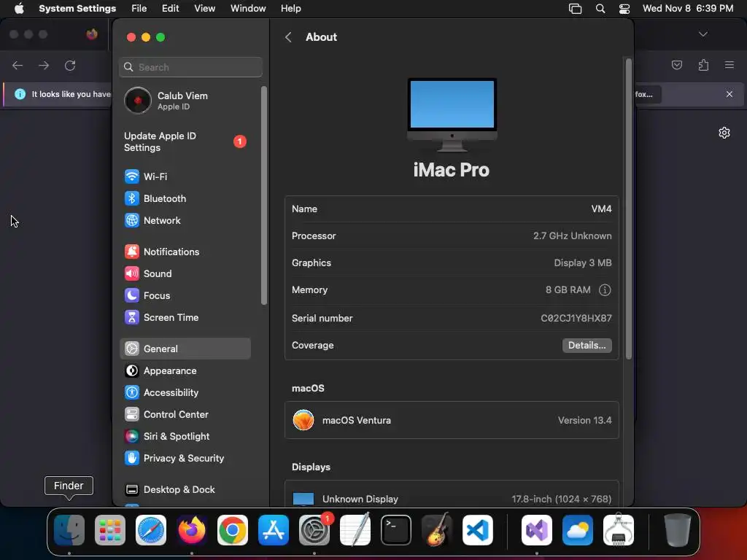Open Visual Studio Code from Dock
This screenshot has height=560, width=747.
478,530
